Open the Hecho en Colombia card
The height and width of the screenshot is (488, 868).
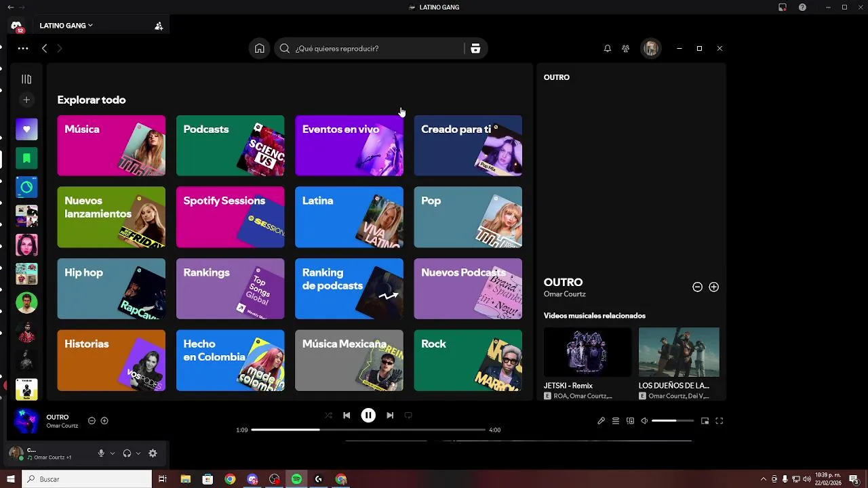(231, 361)
